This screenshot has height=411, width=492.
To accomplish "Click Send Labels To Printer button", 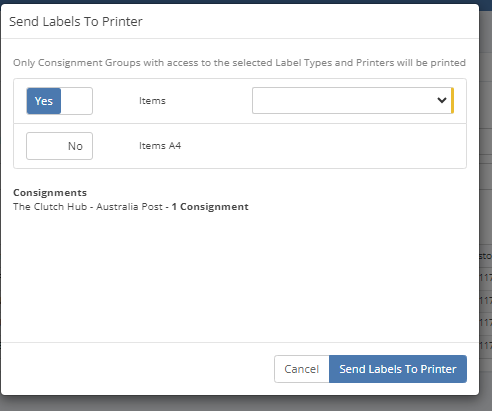I will click(x=398, y=369).
